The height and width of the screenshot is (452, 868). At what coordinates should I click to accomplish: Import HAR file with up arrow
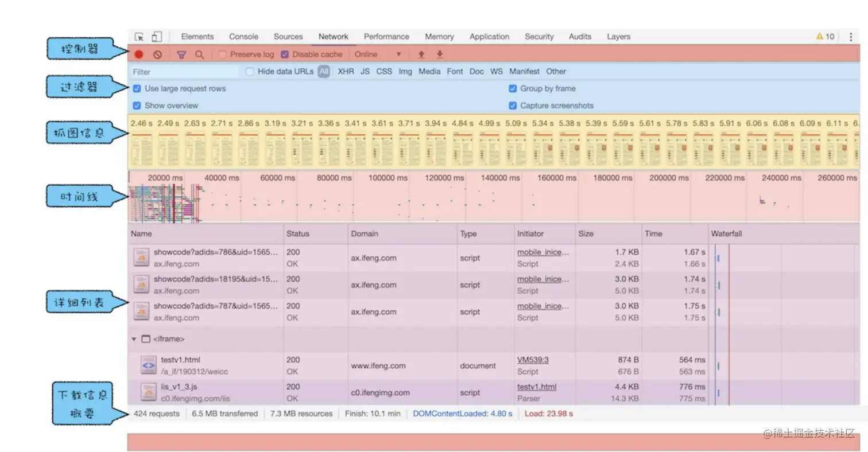click(421, 54)
